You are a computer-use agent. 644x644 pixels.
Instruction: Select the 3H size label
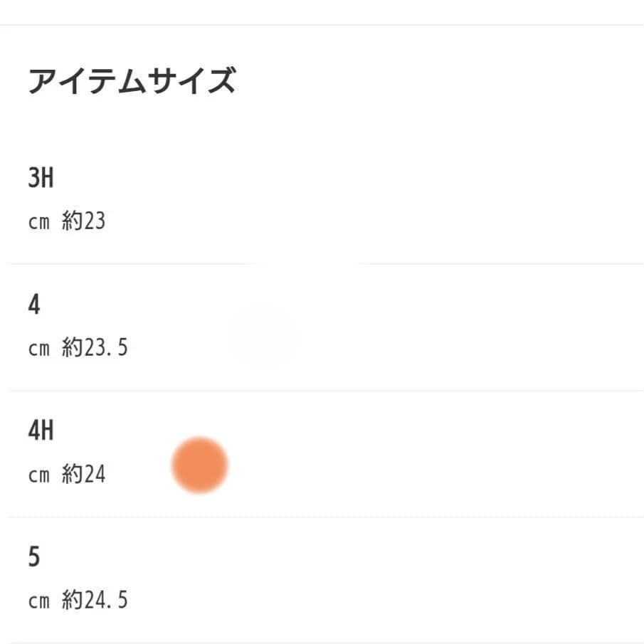[41, 179]
